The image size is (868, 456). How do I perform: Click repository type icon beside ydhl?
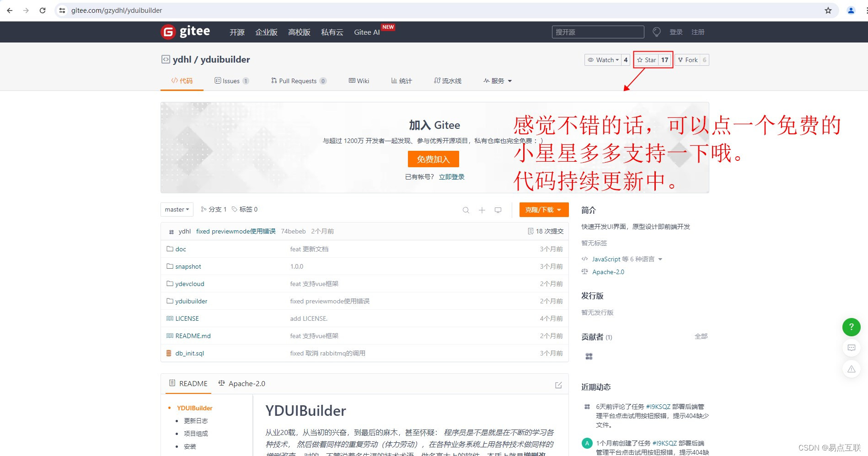(x=166, y=59)
